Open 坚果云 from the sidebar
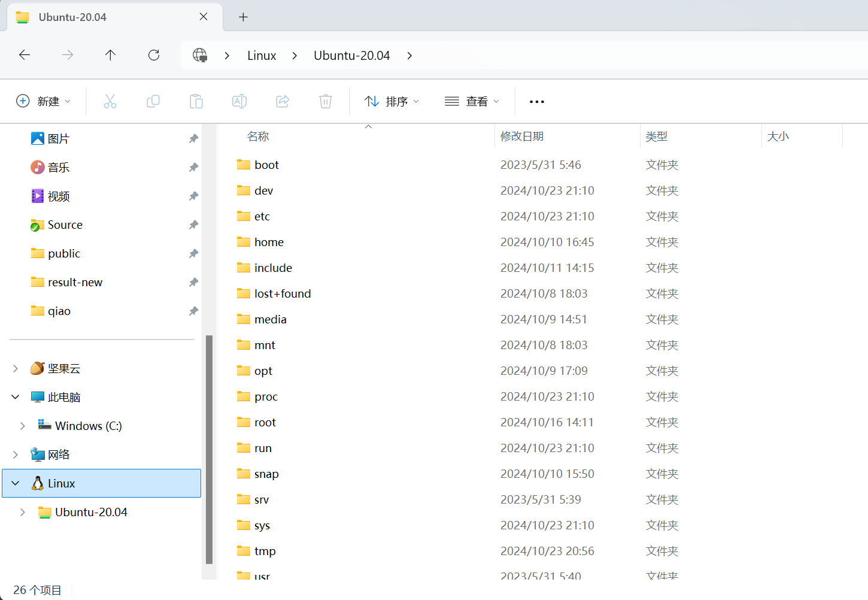 click(63, 368)
